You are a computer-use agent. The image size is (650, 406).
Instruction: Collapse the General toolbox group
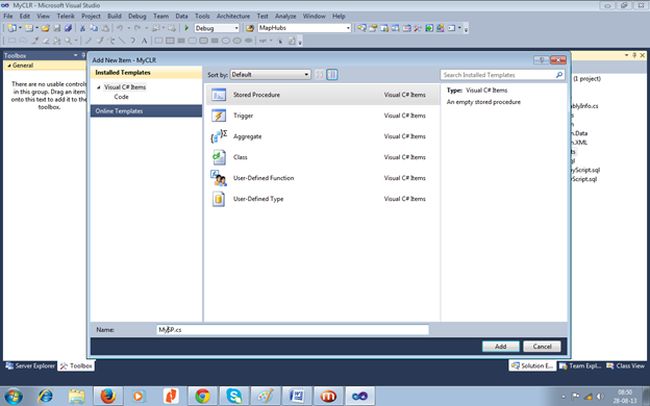9,66
